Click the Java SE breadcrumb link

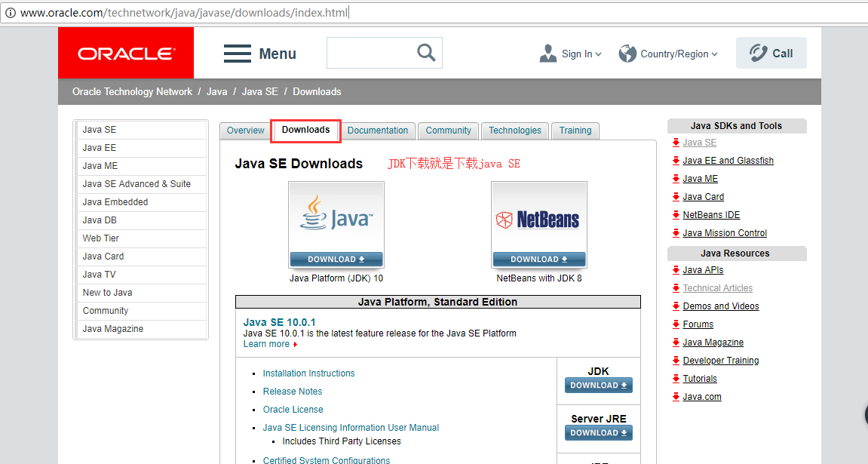coord(259,92)
